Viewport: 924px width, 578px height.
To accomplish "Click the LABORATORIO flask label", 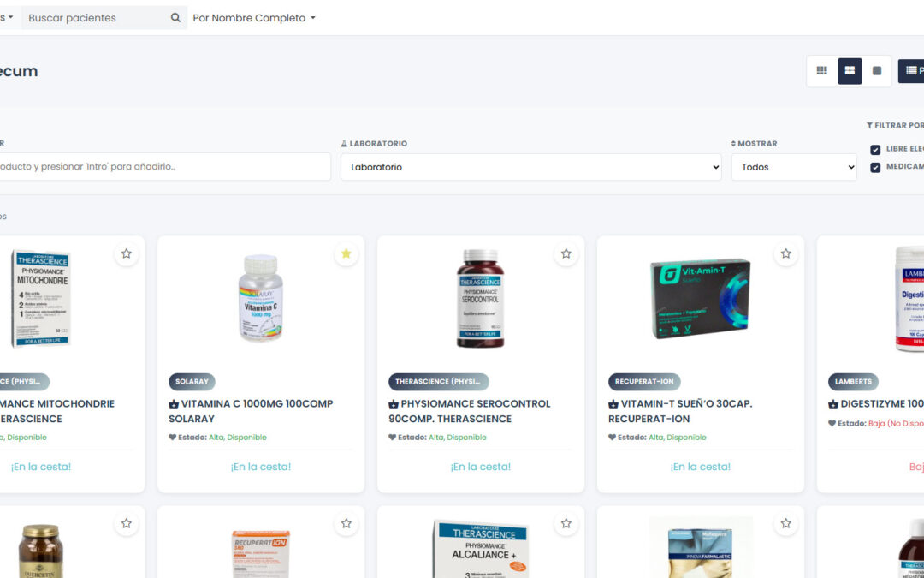I will tap(374, 143).
